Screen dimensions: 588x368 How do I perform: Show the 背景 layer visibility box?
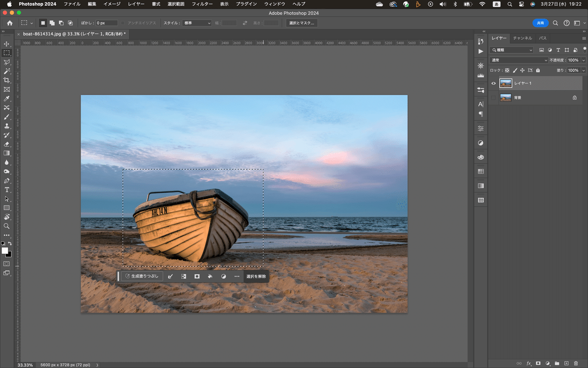(493, 98)
